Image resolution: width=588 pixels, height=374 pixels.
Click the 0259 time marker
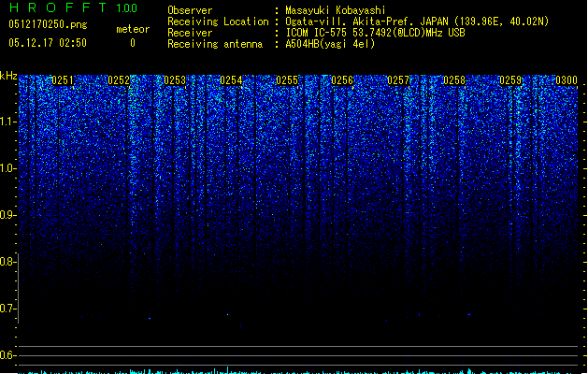click(x=510, y=80)
